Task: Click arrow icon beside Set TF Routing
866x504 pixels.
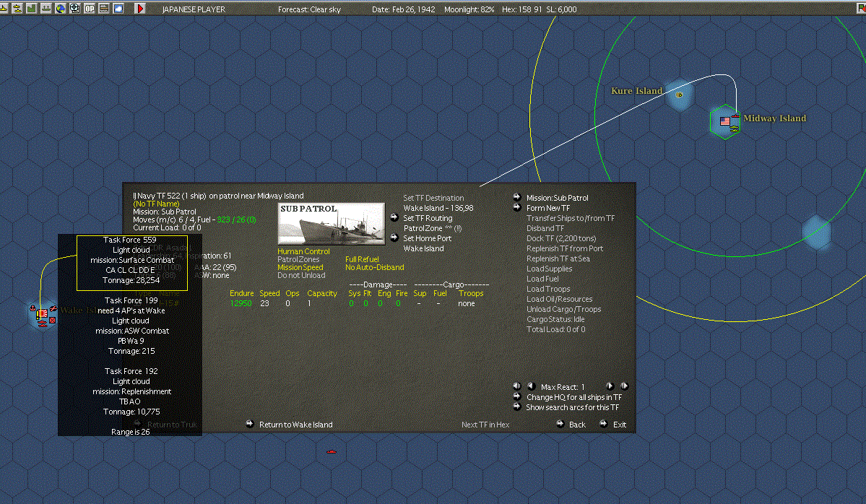Action: [x=394, y=217]
